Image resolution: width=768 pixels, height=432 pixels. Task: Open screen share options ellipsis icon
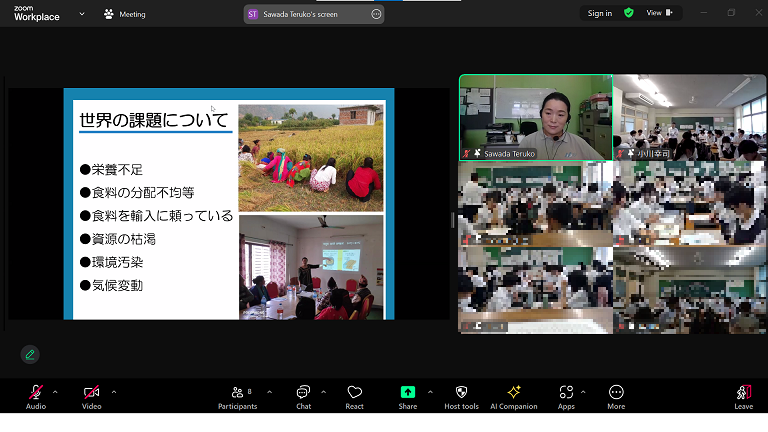[376, 14]
